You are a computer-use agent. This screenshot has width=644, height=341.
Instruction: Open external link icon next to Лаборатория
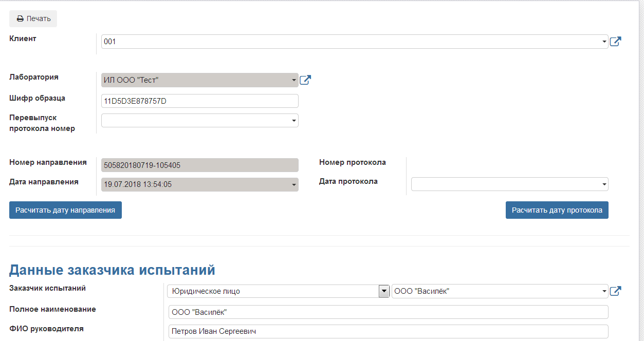305,80
